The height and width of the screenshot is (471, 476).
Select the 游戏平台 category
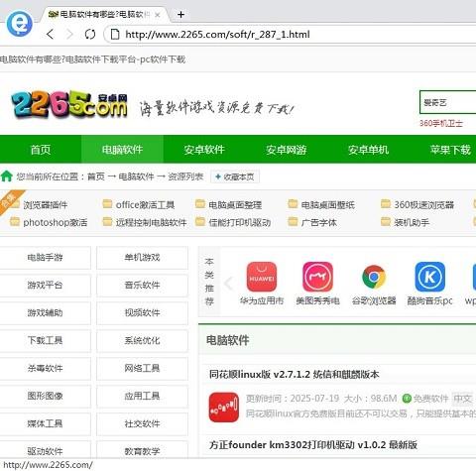point(45,285)
